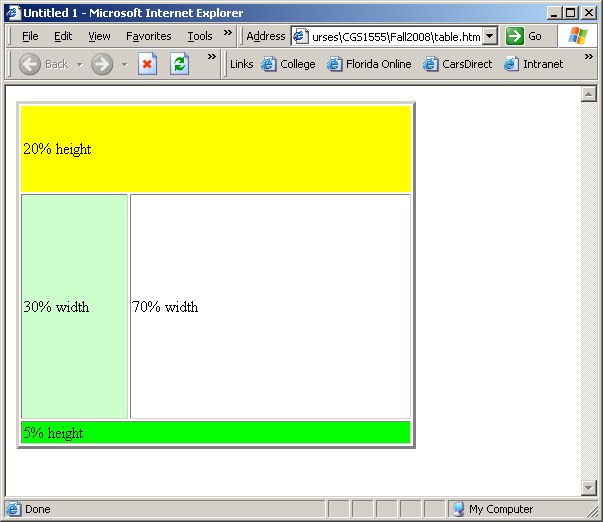603x522 pixels.
Task: Click the white 70% width cell
Action: pyautogui.click(x=270, y=306)
